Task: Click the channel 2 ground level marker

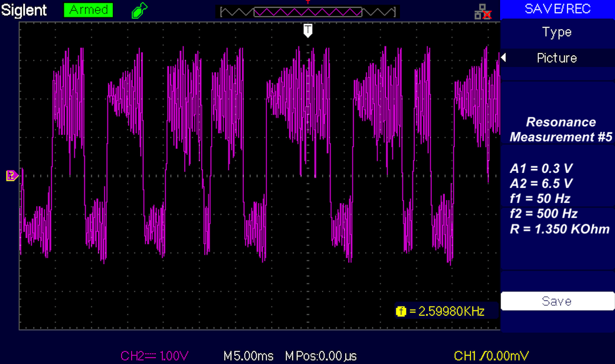Action: tap(12, 175)
